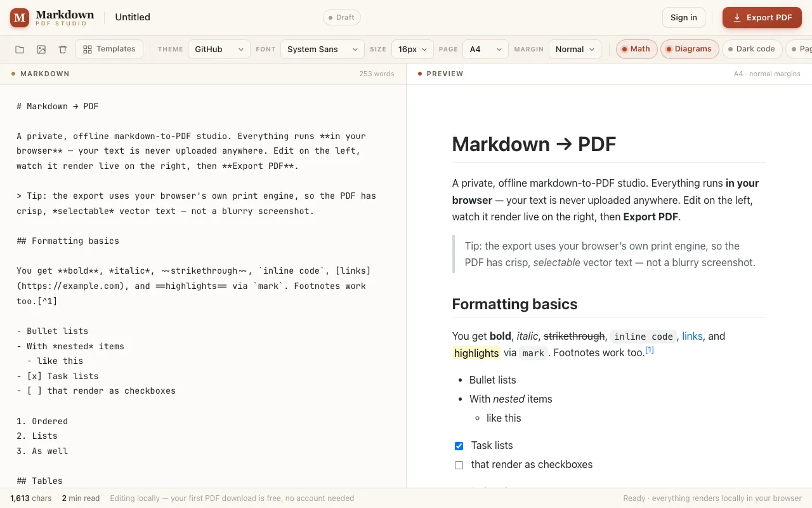Open the Templates gallery
812x508 pixels.
[x=109, y=50]
